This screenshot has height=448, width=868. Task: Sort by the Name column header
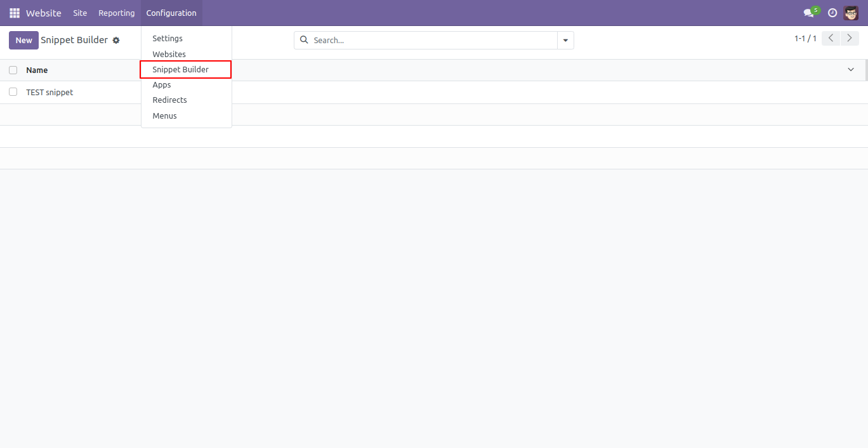point(37,70)
